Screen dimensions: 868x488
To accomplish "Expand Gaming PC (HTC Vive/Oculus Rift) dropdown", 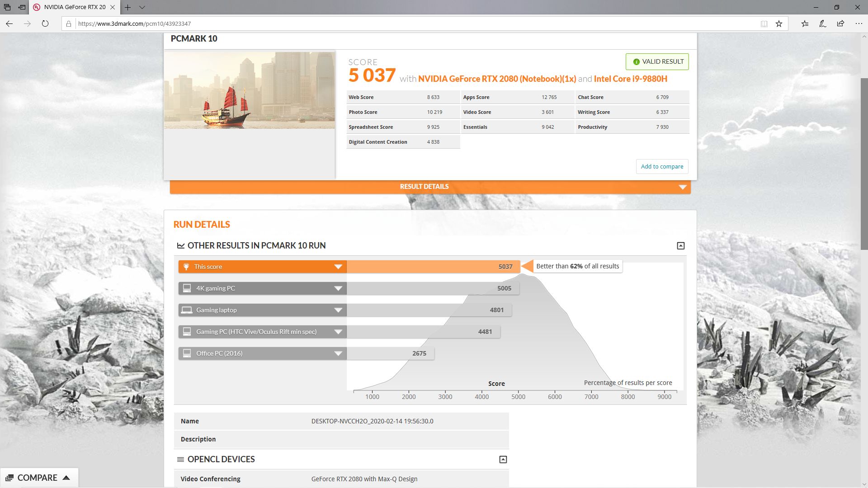I will click(x=338, y=332).
